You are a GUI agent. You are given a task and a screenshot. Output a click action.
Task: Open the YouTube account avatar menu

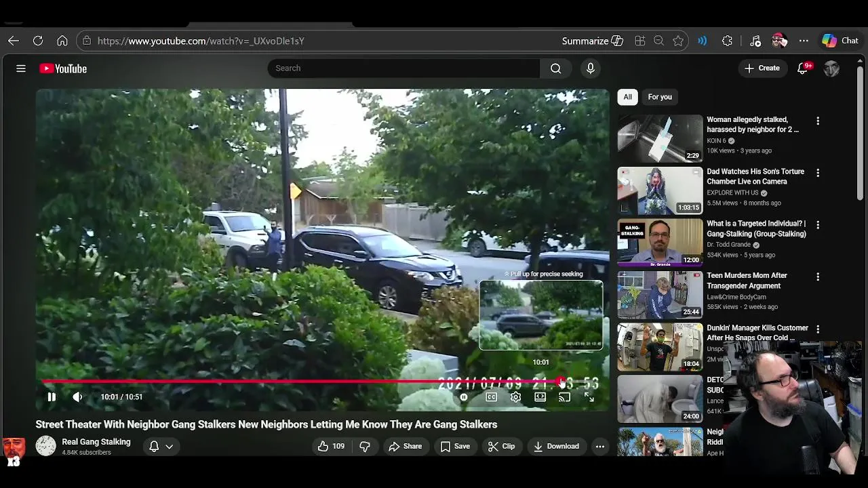tap(831, 68)
